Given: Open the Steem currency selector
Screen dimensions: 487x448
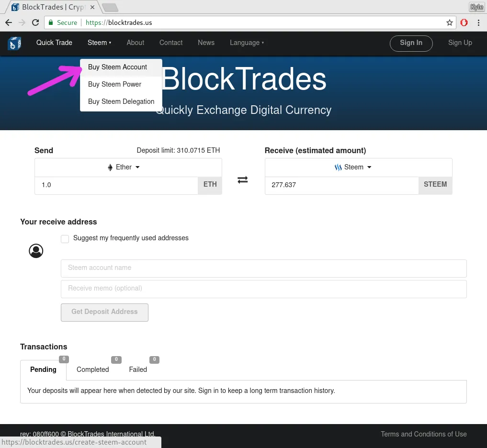Looking at the screenshot, I should (x=369, y=167).
